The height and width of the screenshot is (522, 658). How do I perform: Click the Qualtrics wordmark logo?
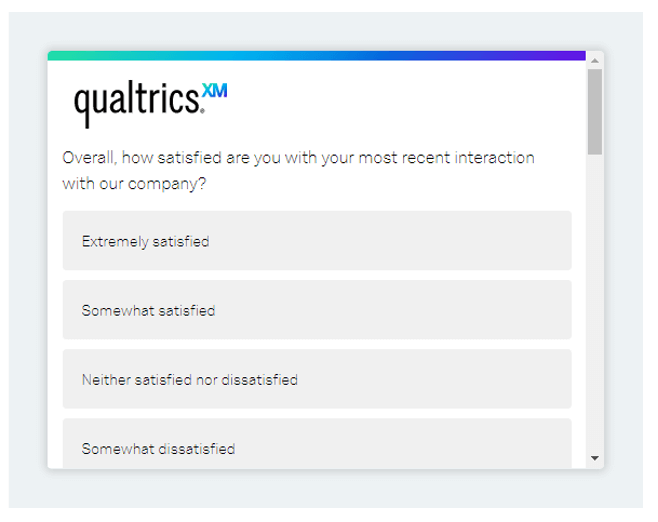137,101
